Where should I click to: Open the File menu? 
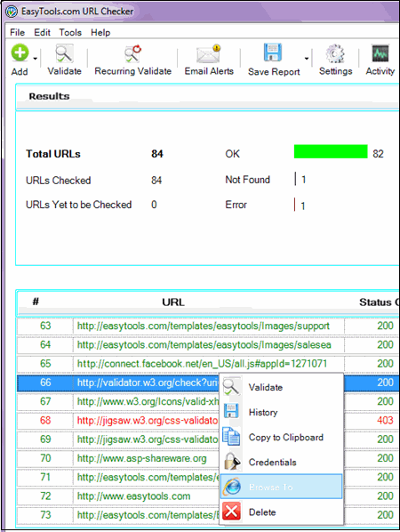point(17,33)
